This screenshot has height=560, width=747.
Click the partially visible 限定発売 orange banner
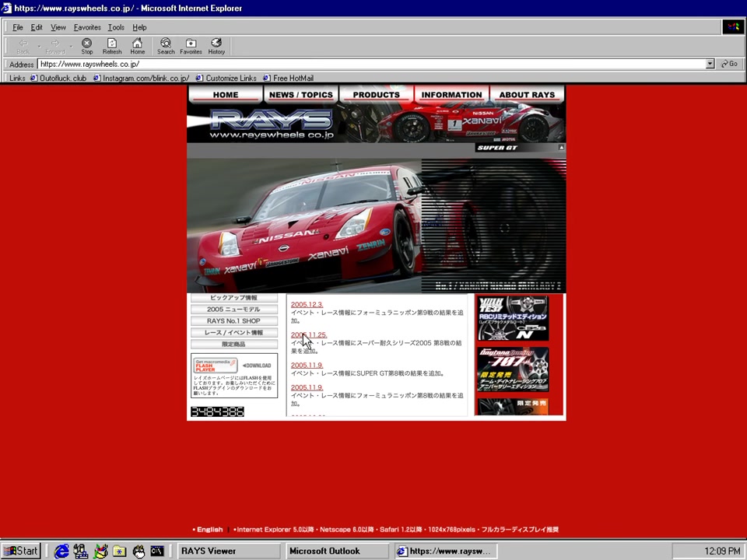click(x=513, y=407)
